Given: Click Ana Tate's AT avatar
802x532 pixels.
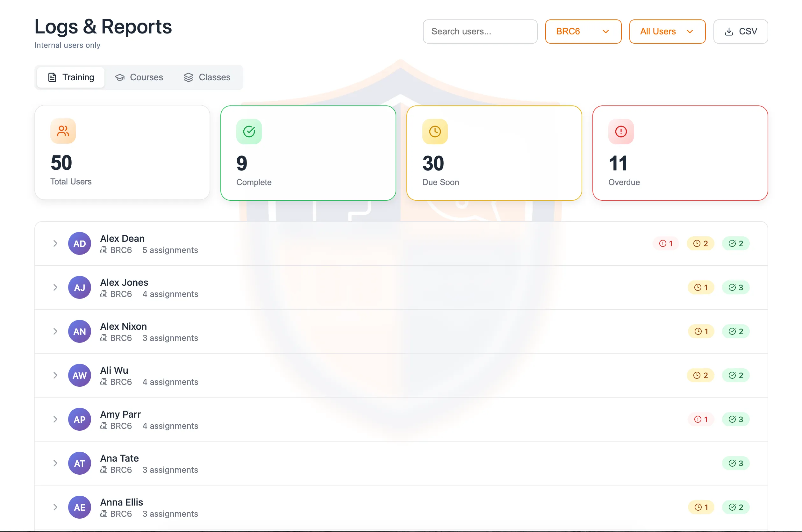Looking at the screenshot, I should (79, 463).
